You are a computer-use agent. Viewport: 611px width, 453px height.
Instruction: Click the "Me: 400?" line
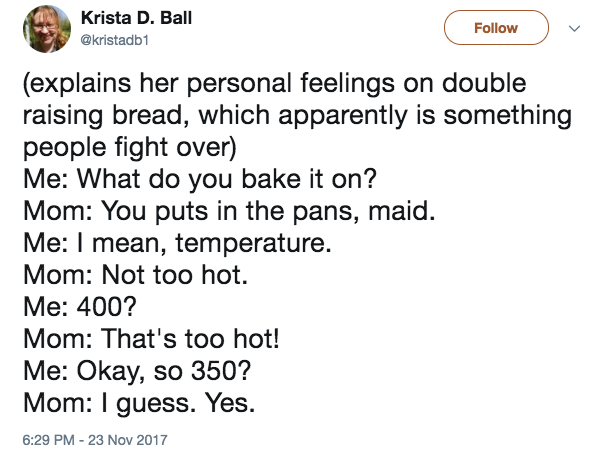click(80, 307)
